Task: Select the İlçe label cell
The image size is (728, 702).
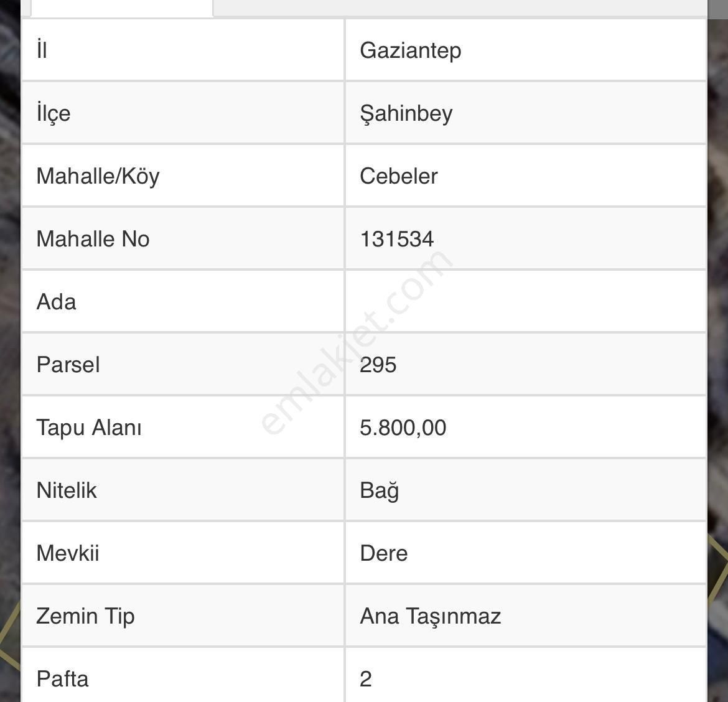Action: coord(54,113)
